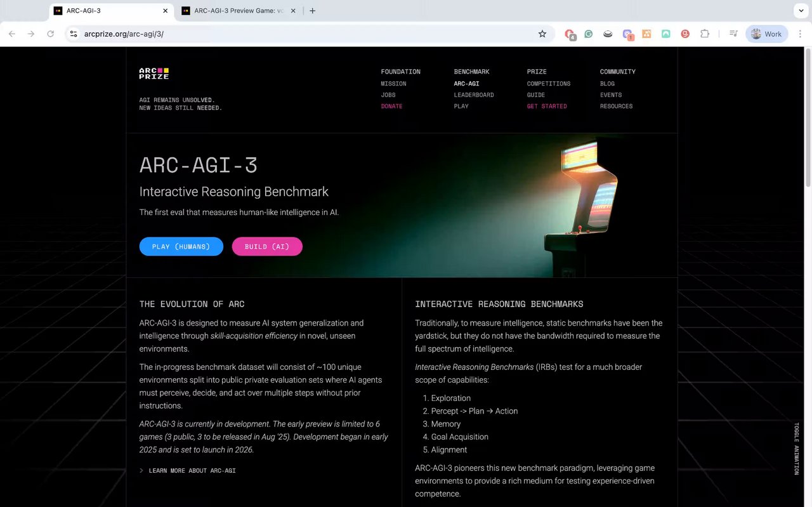Select the ARC-AGI-3 browser tab
The width and height of the screenshot is (812, 507).
click(112, 11)
